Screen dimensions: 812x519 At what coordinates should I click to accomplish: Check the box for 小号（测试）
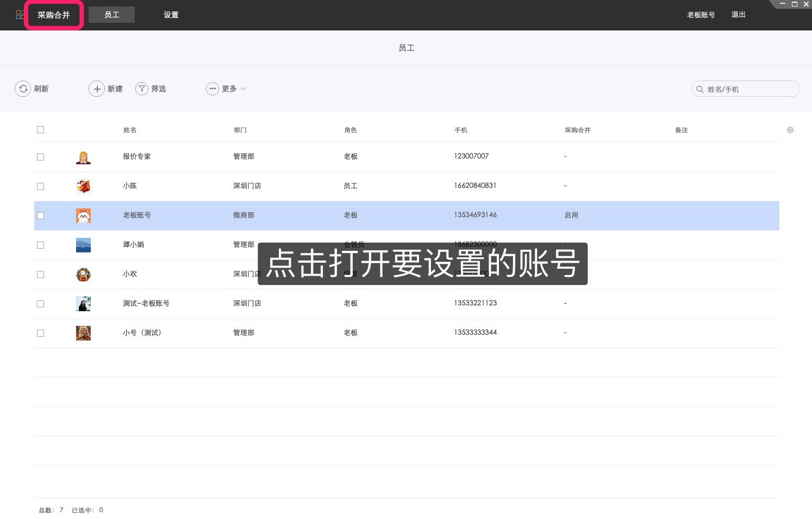pyautogui.click(x=40, y=333)
